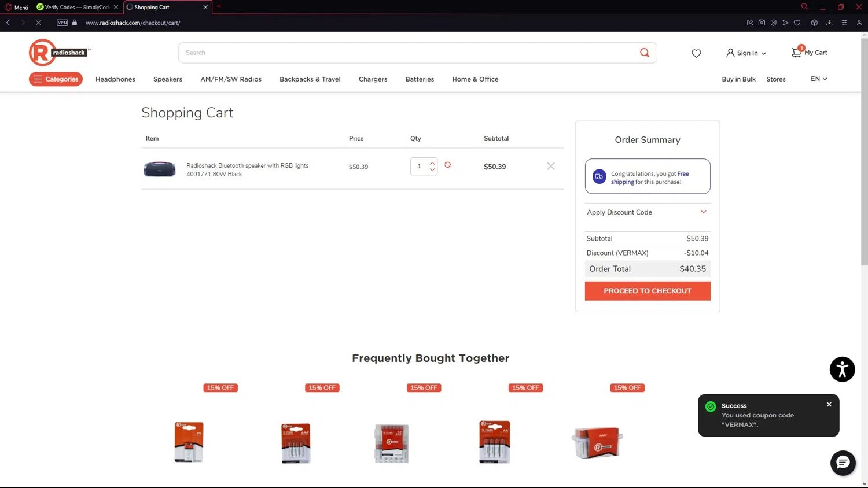Screen dimensions: 868x488
Task: Switch to Verify Codes SimplyCodes tab
Action: [x=77, y=7]
